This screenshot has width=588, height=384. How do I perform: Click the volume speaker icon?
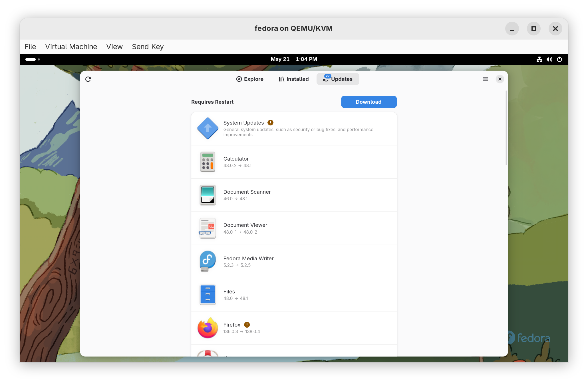[x=549, y=59]
